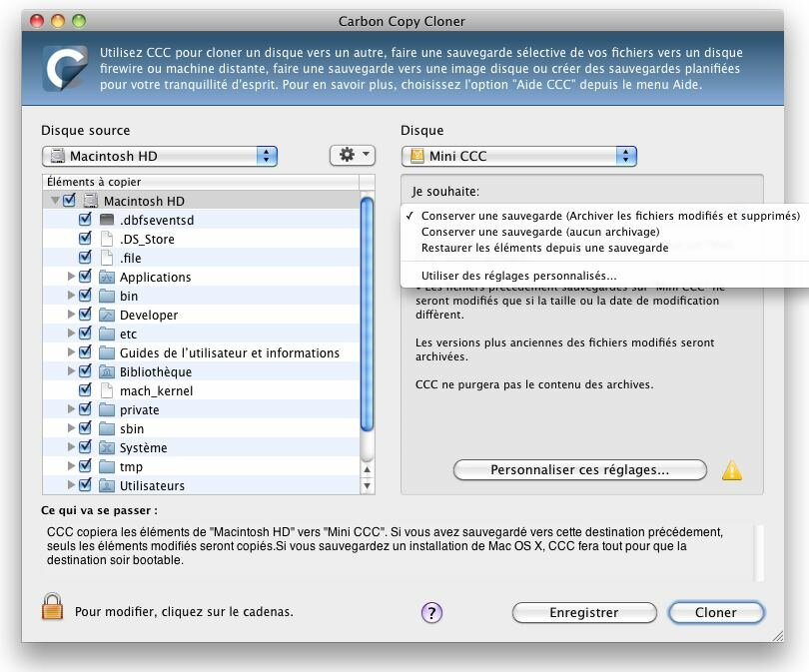
Task: Click the Applications folder icon
Action: click(x=106, y=277)
